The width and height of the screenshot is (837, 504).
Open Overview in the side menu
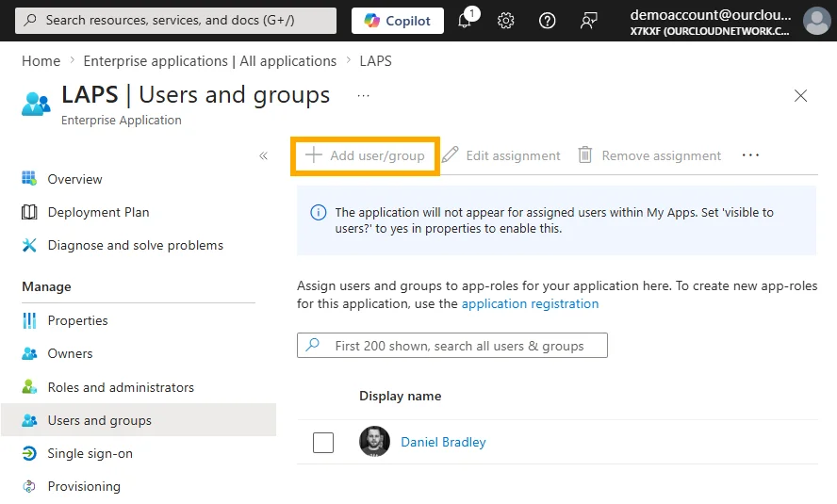click(x=74, y=179)
